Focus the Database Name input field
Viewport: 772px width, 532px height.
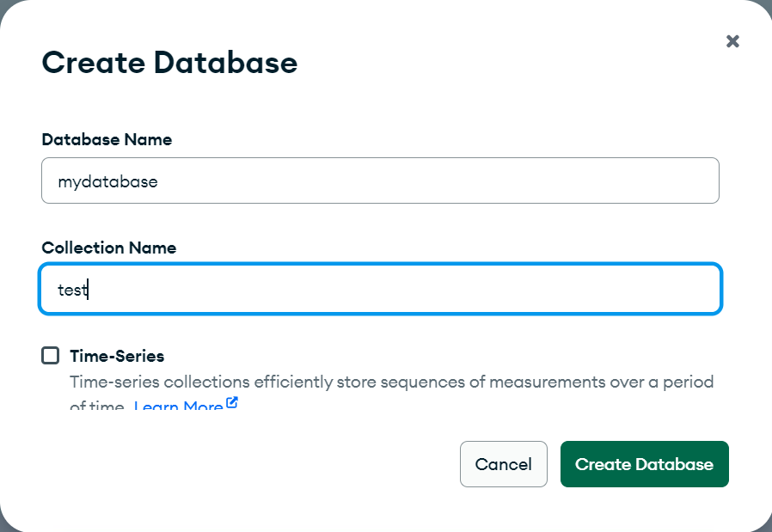tap(380, 180)
